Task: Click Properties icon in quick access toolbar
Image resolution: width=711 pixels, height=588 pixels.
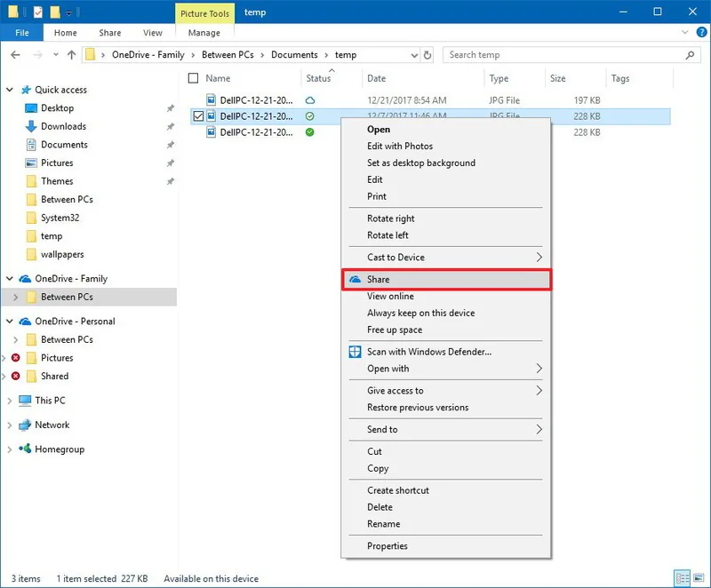Action: coord(38,12)
